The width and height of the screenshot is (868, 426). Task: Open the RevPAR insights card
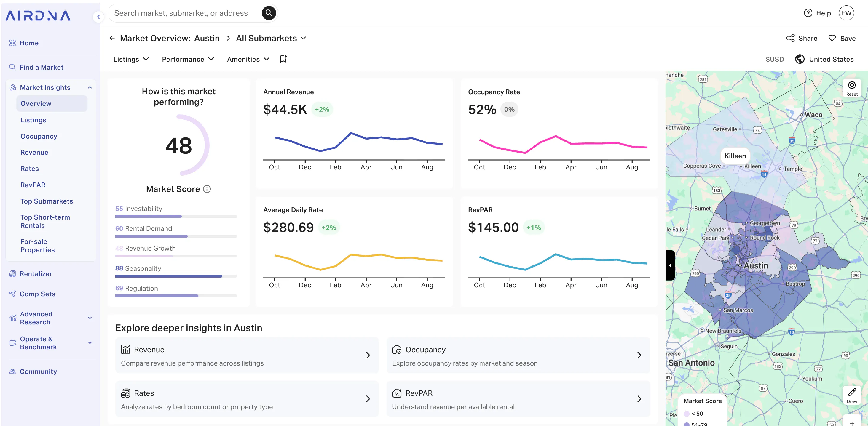518,399
